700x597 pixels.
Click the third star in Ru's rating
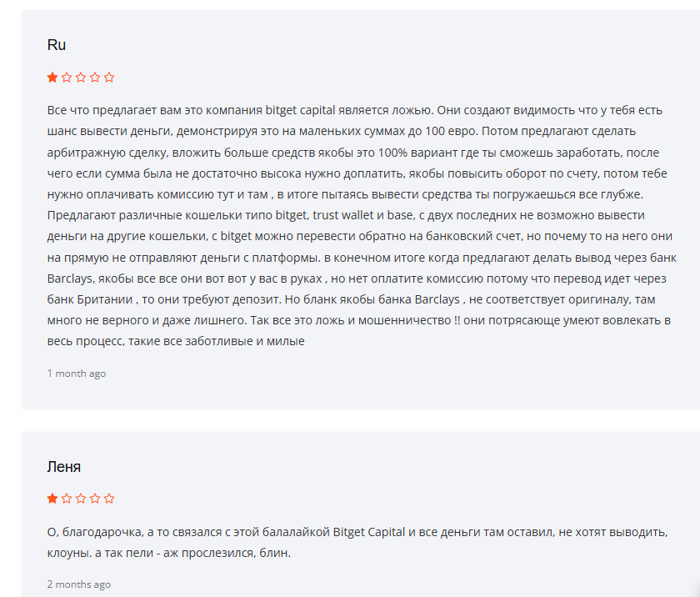click(81, 78)
